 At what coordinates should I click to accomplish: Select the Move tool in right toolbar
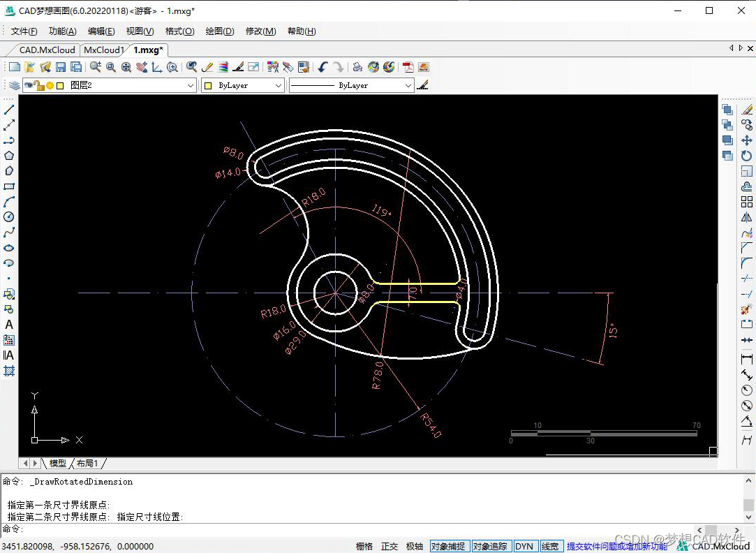tap(747, 140)
